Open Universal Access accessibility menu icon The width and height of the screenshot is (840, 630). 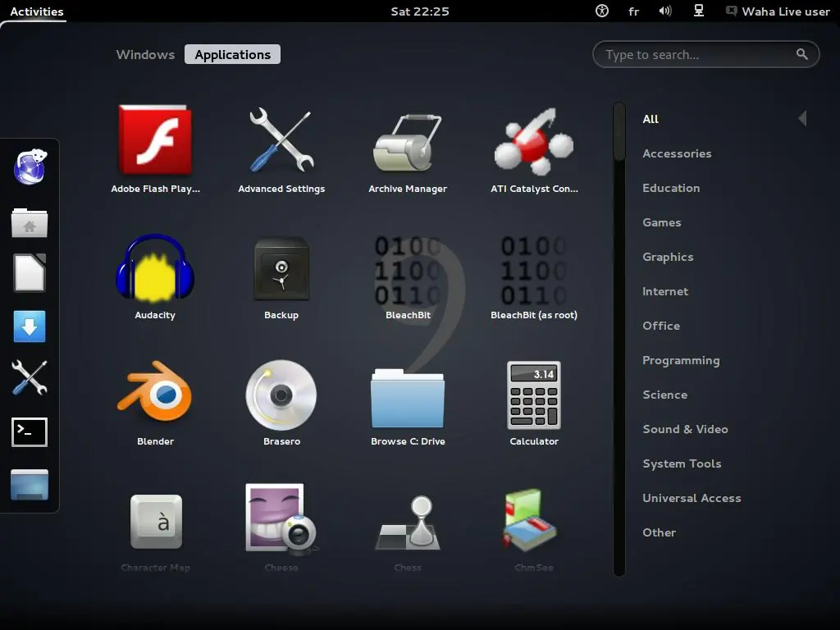point(602,11)
